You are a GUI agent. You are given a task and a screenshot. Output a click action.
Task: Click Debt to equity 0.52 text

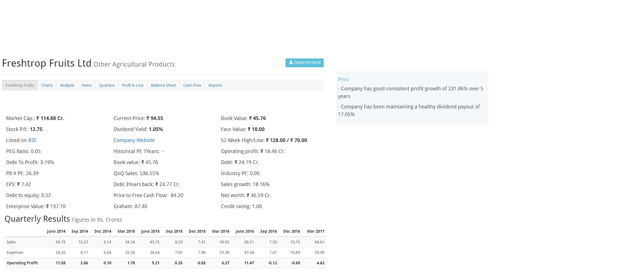pyautogui.click(x=29, y=195)
